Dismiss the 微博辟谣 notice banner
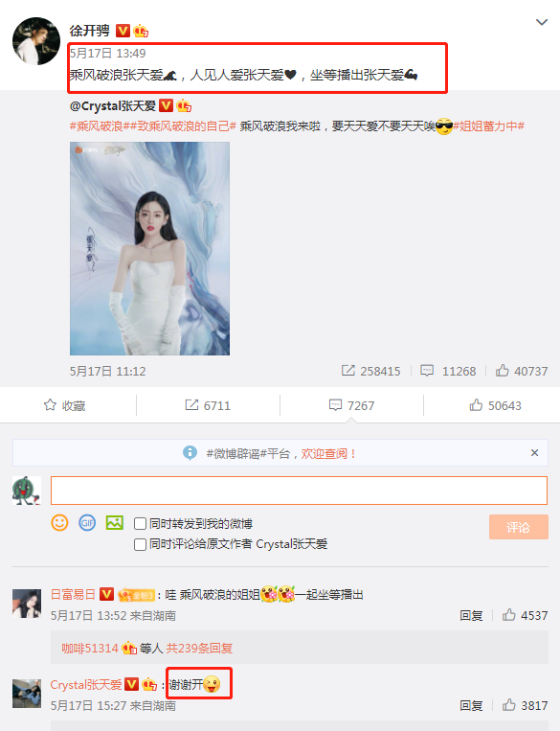 534,452
